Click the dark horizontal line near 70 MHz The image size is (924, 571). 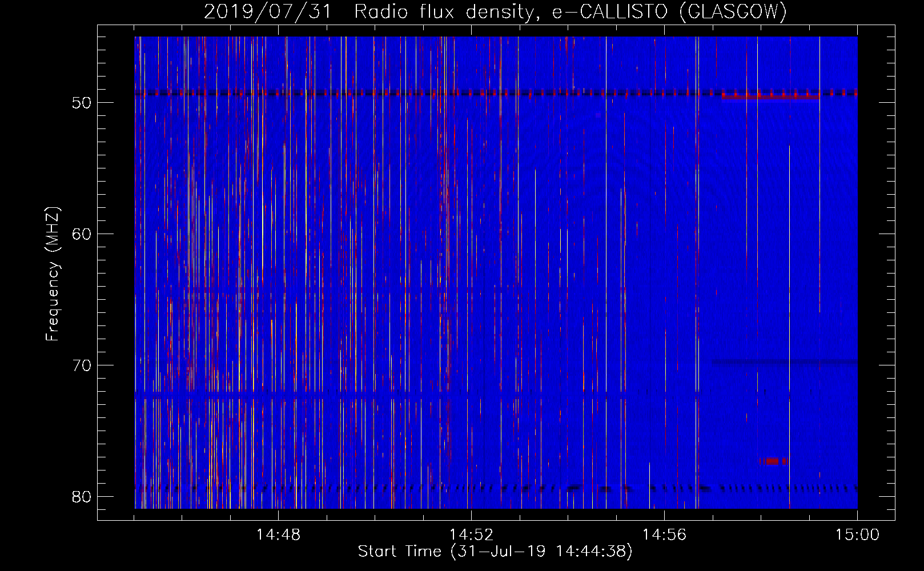(x=785, y=361)
